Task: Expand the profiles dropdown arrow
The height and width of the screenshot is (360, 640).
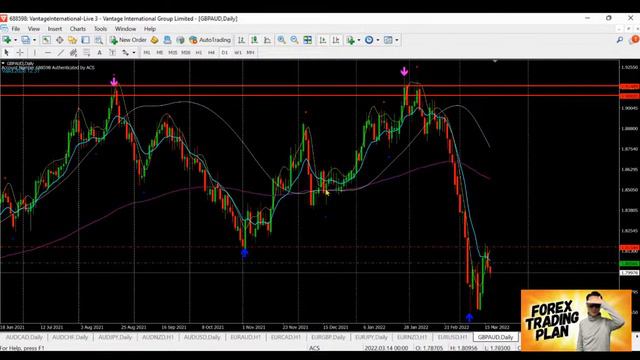Action: tap(34, 40)
